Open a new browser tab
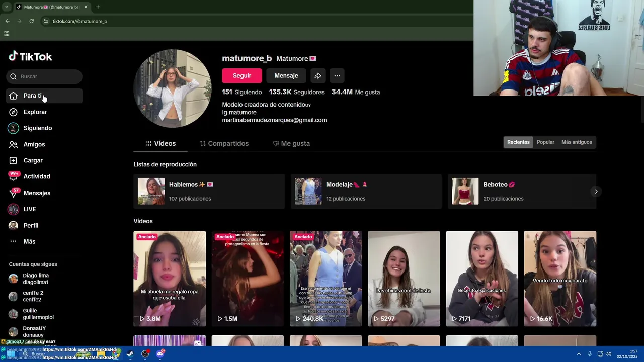644x362 pixels. (x=98, y=7)
